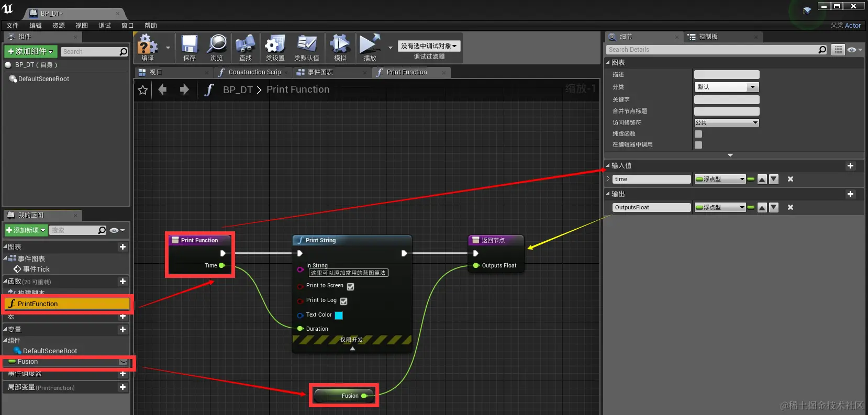Click the Save (保存) toolbar icon
The height and width of the screenshot is (415, 868).
pos(190,48)
